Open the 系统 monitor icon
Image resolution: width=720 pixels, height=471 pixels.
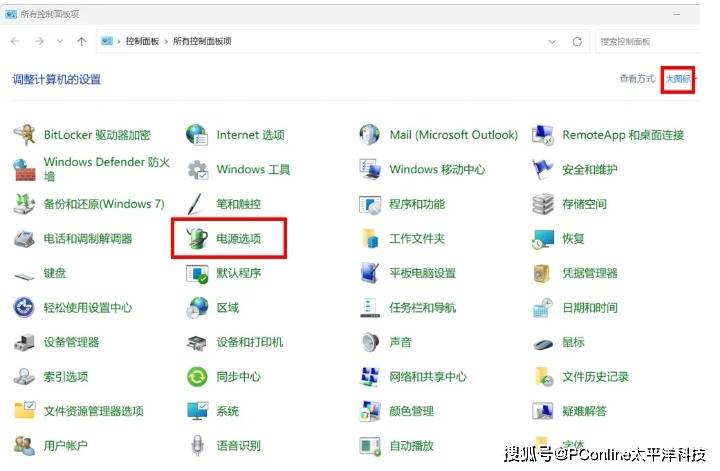point(197,411)
